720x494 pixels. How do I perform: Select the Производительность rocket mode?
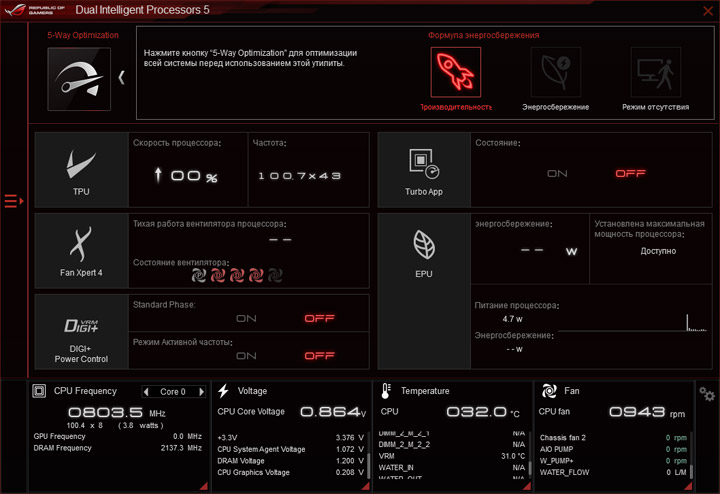[456, 72]
